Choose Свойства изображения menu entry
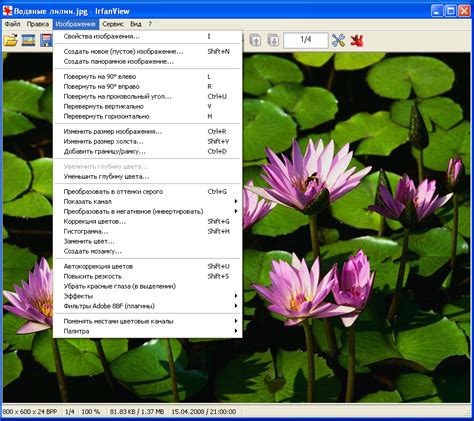Image resolution: width=474 pixels, height=421 pixels. 147,36
